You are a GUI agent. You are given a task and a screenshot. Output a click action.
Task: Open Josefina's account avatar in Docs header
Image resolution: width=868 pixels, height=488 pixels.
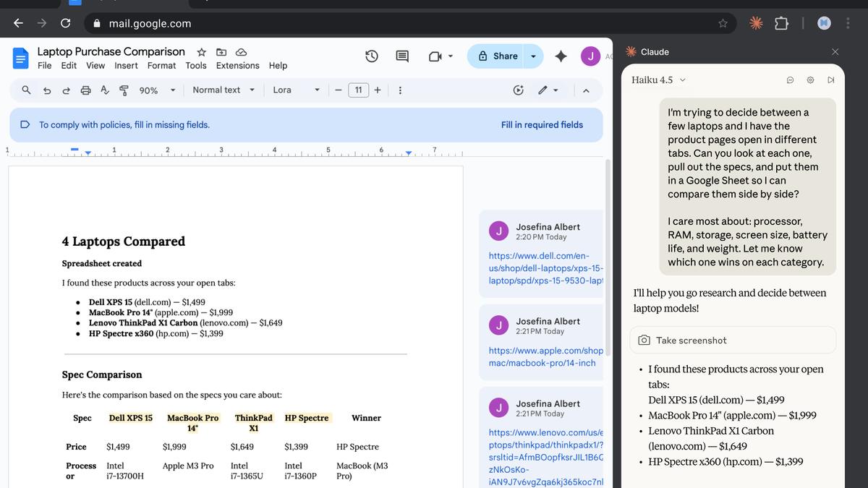click(590, 56)
